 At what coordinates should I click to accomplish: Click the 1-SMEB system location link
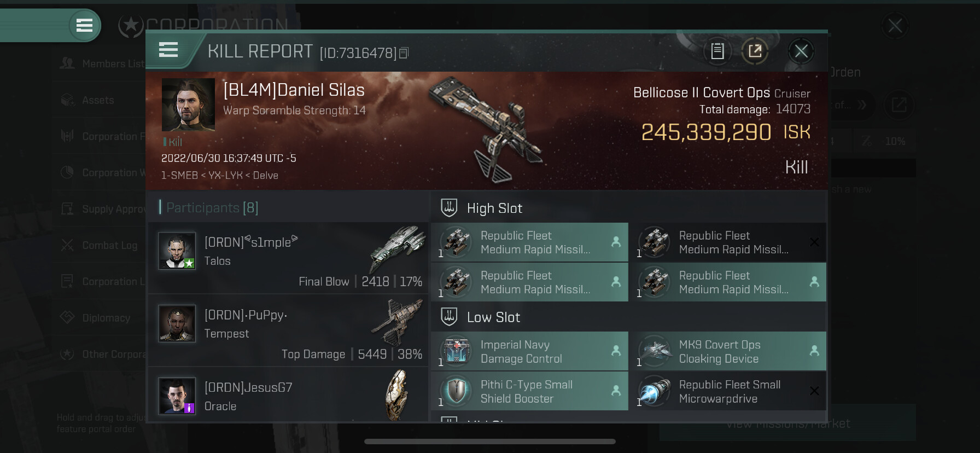179,176
